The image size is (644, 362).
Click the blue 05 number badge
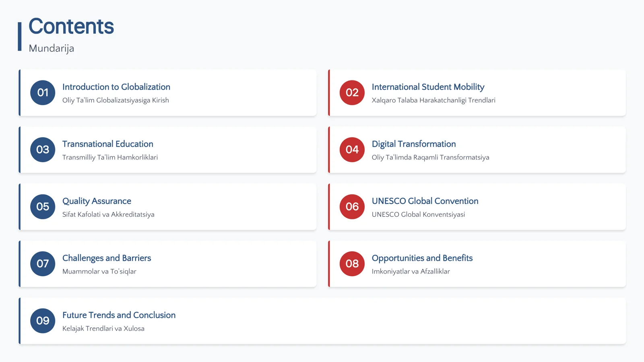43,207
